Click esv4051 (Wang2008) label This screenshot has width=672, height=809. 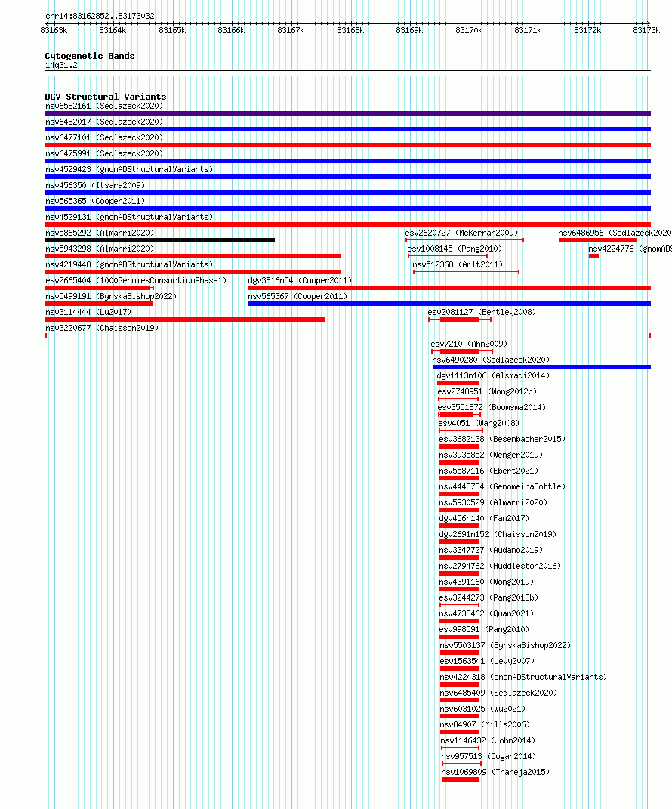tap(479, 423)
